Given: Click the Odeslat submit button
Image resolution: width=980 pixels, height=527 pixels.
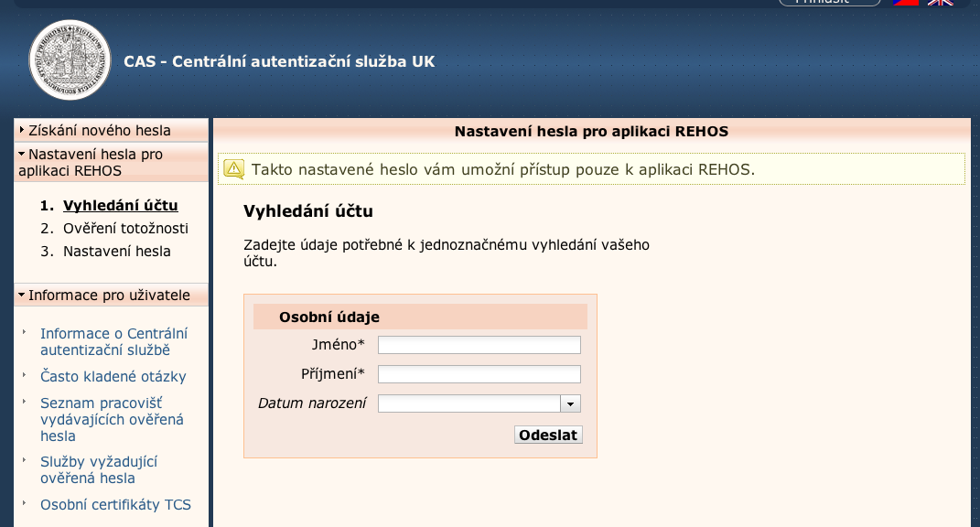Looking at the screenshot, I should pos(548,436).
